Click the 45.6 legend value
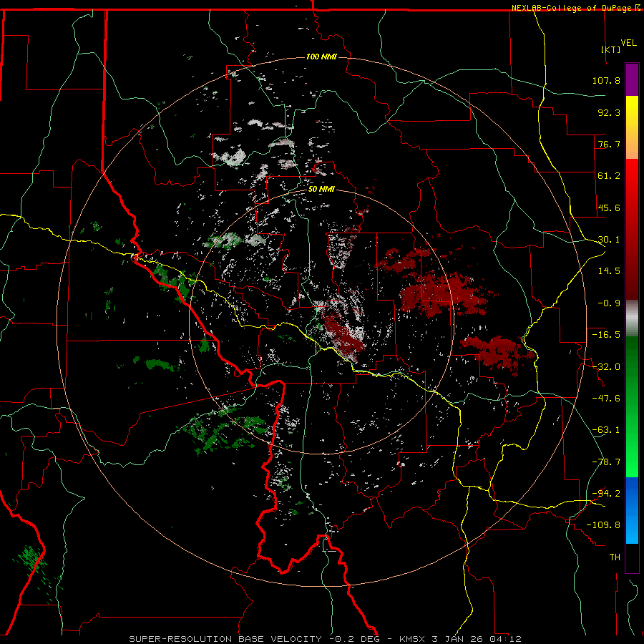This screenshot has width=644, height=644. [x=609, y=208]
